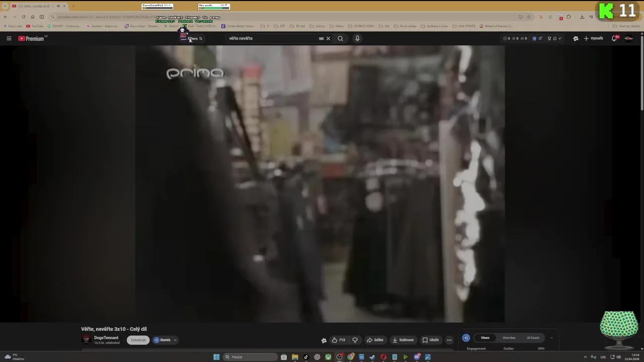Start voice search with the microphone

coord(357,38)
